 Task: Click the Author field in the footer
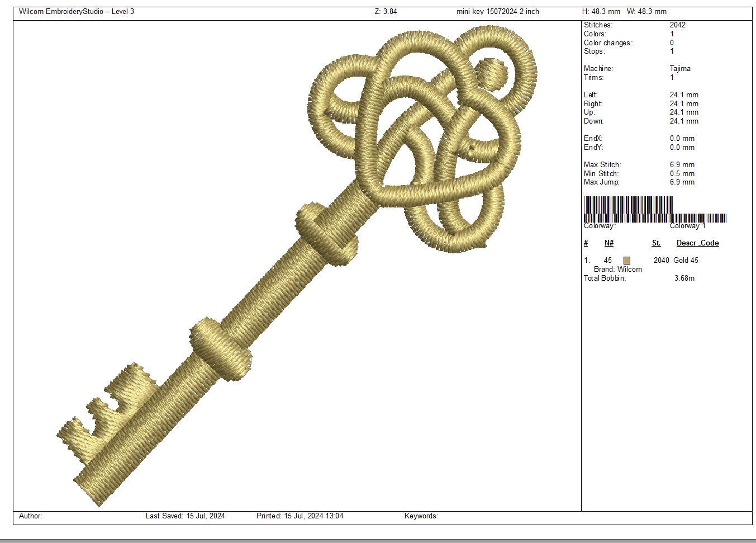click(31, 516)
